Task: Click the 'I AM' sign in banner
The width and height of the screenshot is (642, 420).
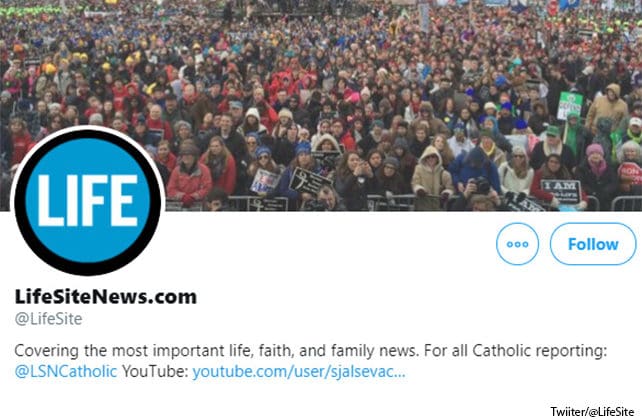Action: (x=561, y=191)
